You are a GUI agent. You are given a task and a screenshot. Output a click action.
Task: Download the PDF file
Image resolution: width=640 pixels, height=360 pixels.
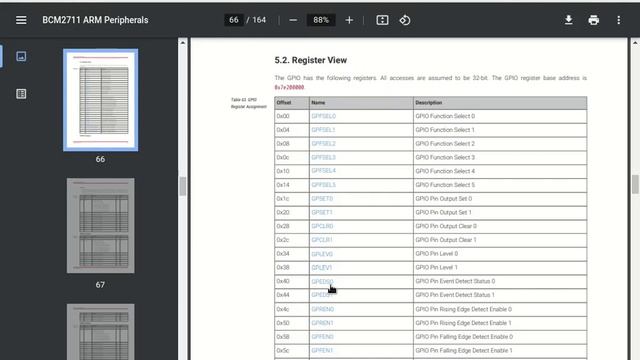[568, 20]
